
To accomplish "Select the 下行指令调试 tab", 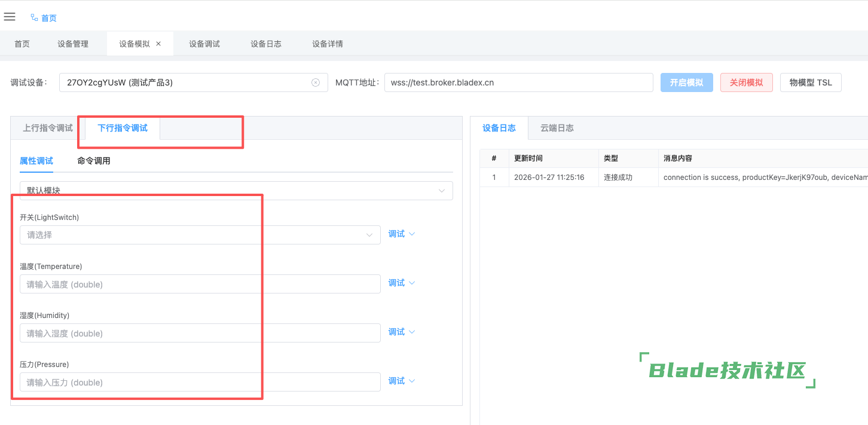I will [x=123, y=128].
